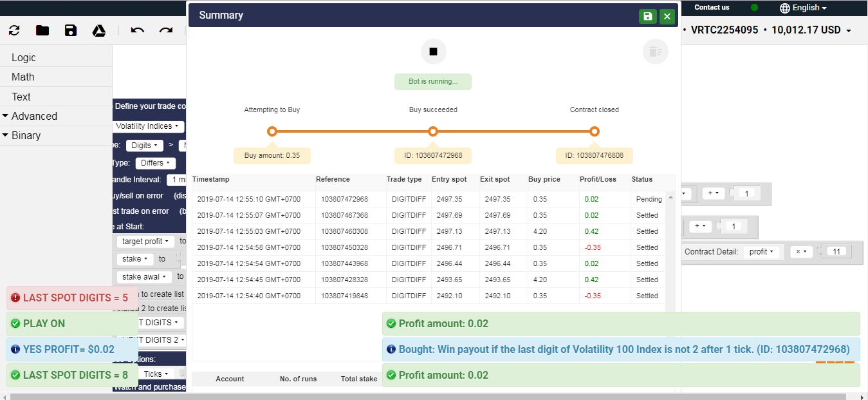This screenshot has width=868, height=400.
Task: Click the redo arrow icon
Action: click(166, 30)
